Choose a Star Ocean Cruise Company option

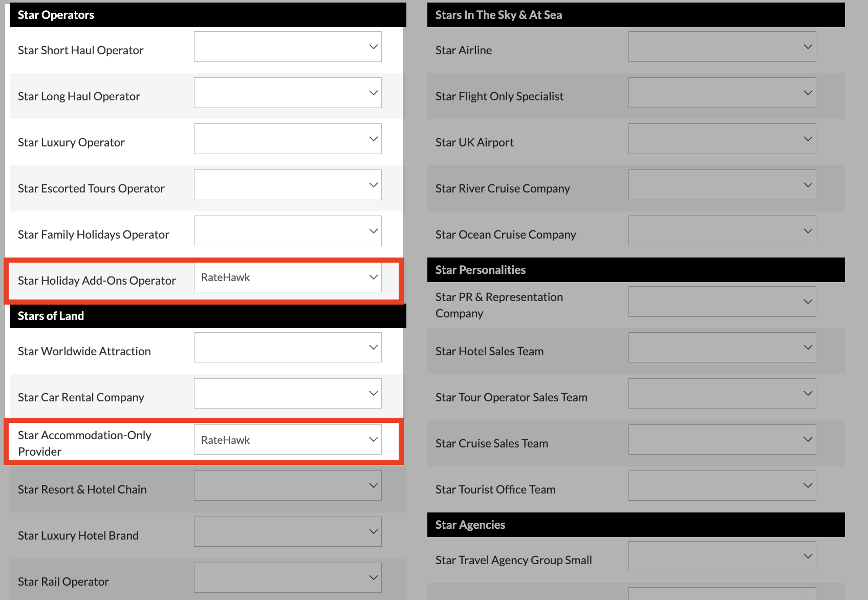point(722,231)
